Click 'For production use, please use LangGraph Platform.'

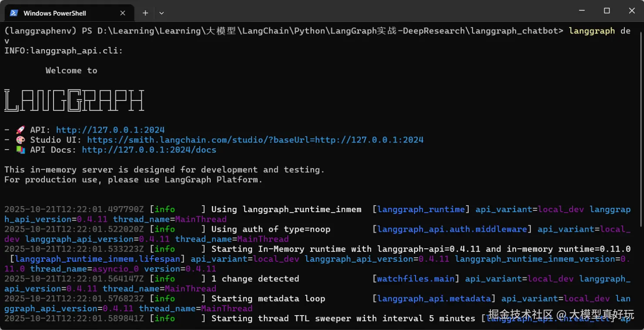pos(134,180)
